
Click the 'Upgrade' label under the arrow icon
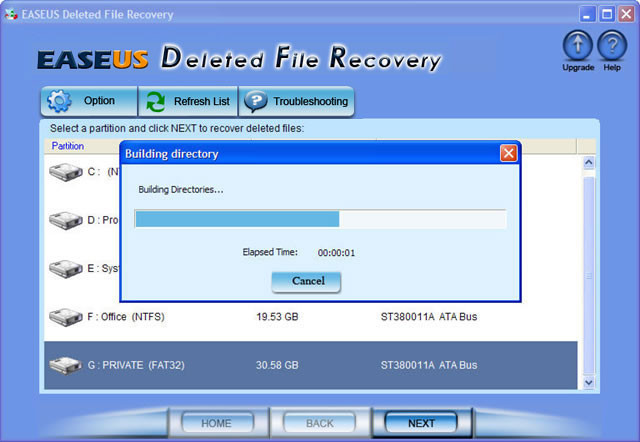click(x=578, y=67)
